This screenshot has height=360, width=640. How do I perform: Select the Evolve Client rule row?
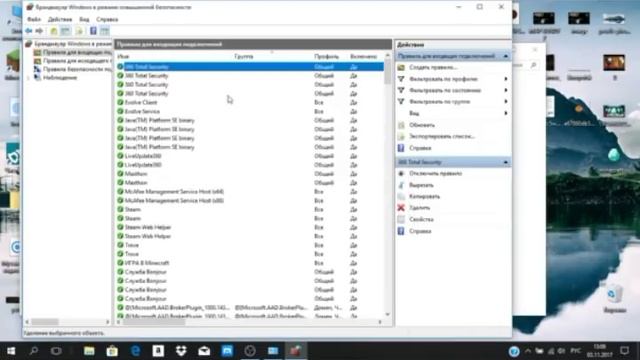pos(249,102)
